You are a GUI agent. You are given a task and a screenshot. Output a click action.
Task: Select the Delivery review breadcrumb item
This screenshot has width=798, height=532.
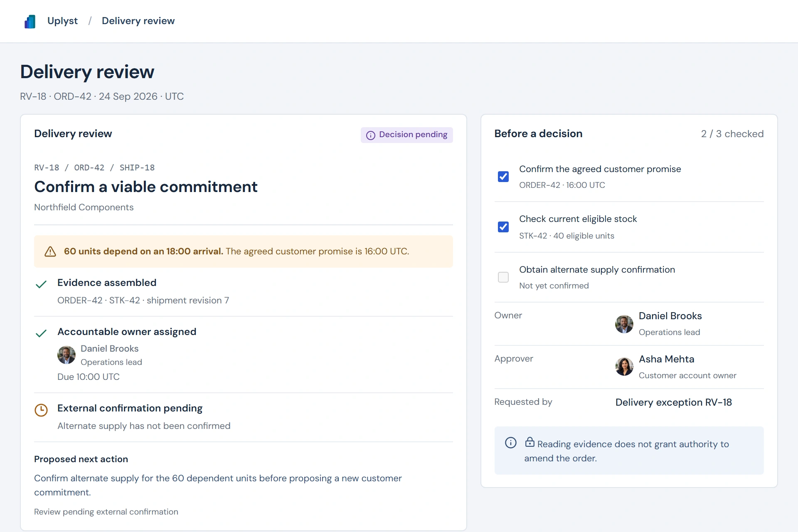(x=138, y=21)
